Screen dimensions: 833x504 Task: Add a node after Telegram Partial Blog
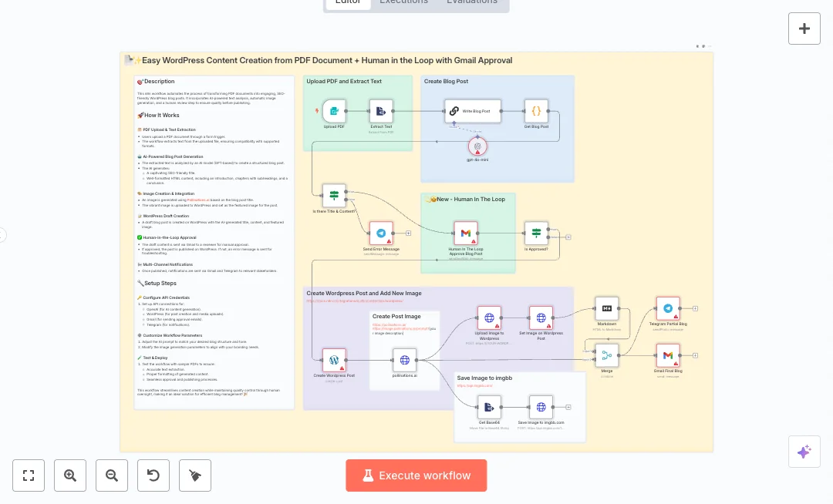tap(695, 308)
